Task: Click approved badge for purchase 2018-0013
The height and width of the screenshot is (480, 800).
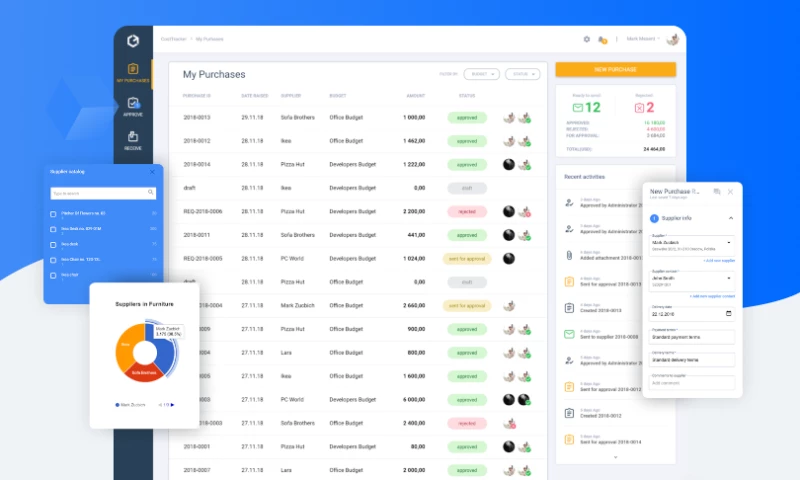Action: click(x=467, y=118)
